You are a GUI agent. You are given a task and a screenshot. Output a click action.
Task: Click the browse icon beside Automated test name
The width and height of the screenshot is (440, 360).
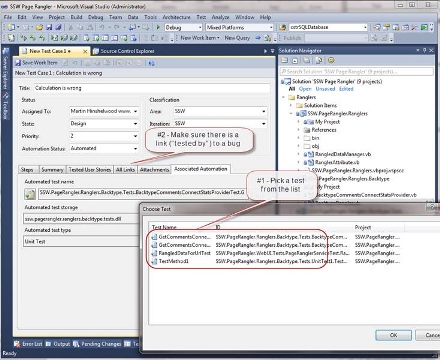click(x=30, y=194)
